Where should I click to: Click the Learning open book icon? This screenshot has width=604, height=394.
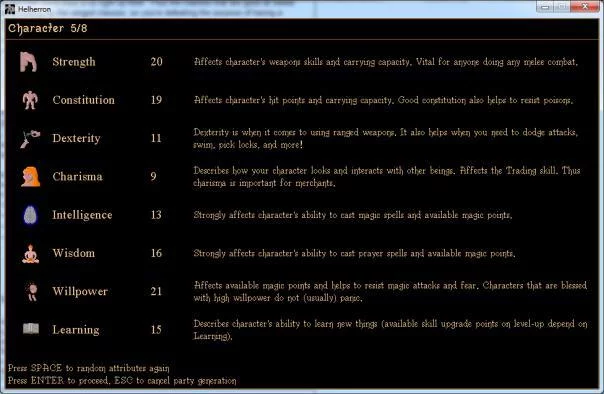point(31,329)
